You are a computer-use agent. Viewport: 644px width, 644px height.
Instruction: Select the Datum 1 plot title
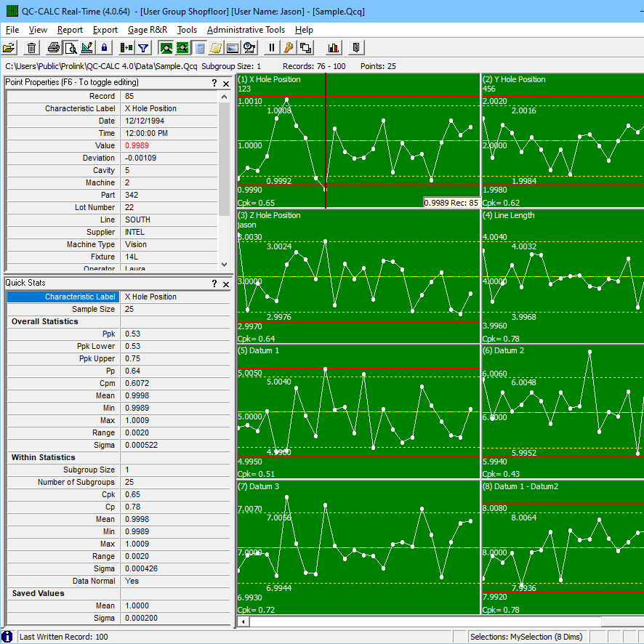[x=258, y=350]
